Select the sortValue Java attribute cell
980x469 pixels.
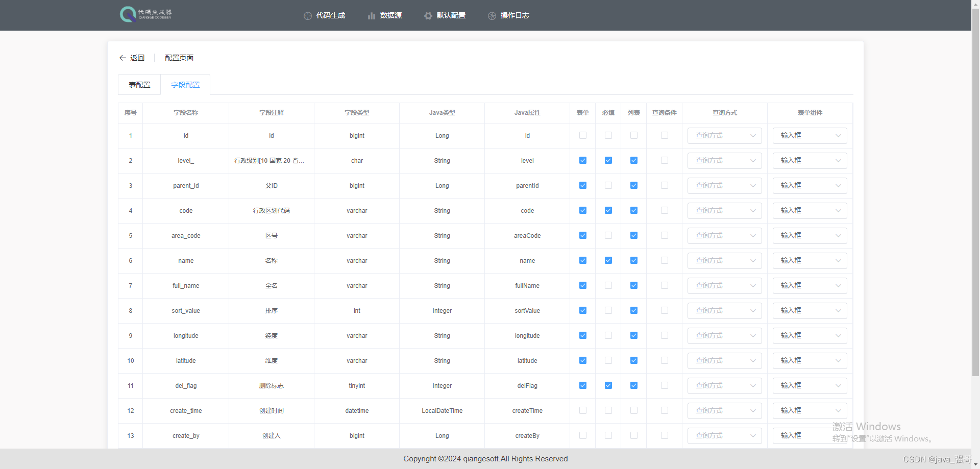coord(527,311)
